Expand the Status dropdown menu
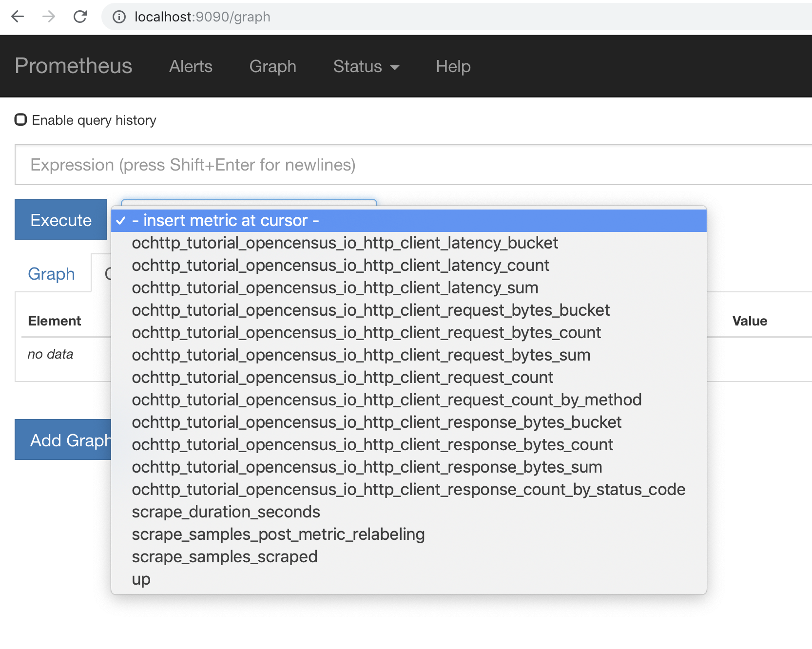Image resolution: width=812 pixels, height=649 pixels. 366,66
